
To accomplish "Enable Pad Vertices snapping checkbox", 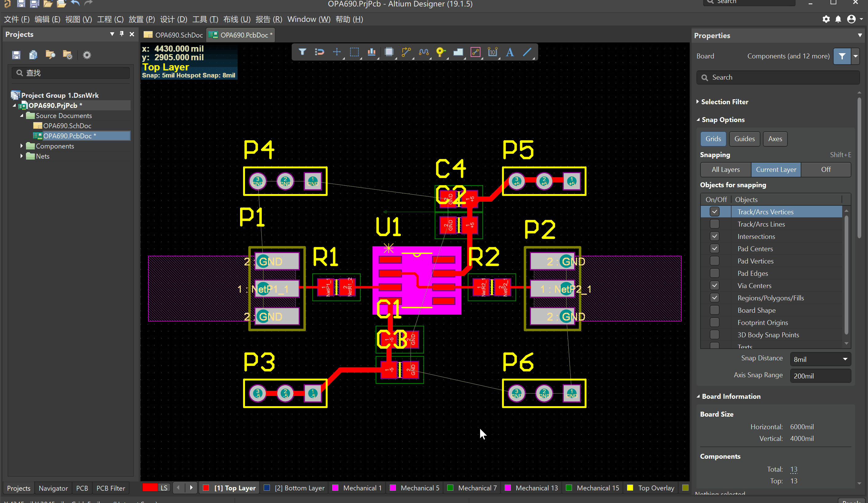I will coord(714,261).
